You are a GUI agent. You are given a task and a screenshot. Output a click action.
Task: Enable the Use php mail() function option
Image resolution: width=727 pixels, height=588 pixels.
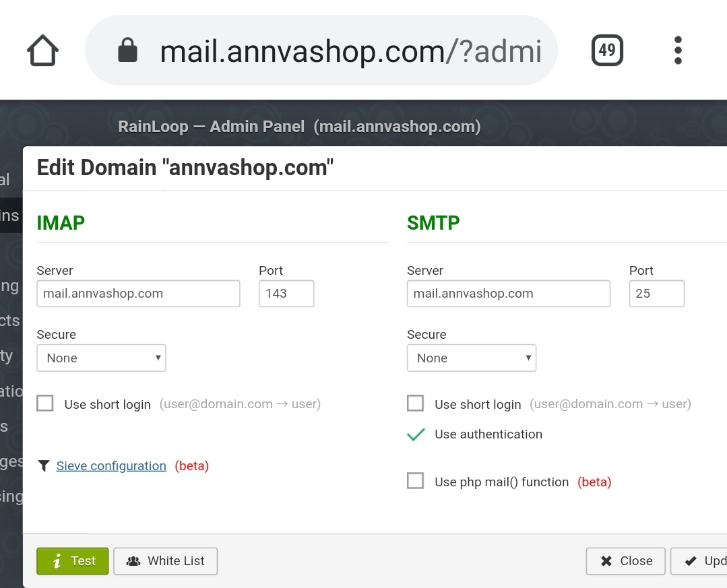(x=415, y=480)
